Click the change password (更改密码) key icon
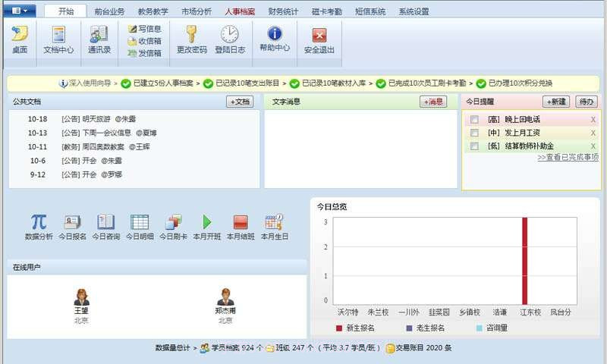This screenshot has height=364, width=607. (191, 35)
